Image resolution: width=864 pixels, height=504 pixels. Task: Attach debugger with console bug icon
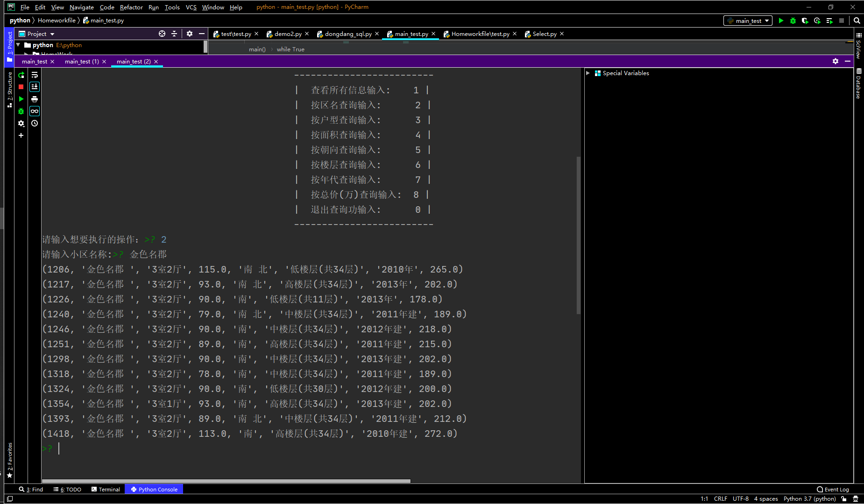click(x=21, y=111)
